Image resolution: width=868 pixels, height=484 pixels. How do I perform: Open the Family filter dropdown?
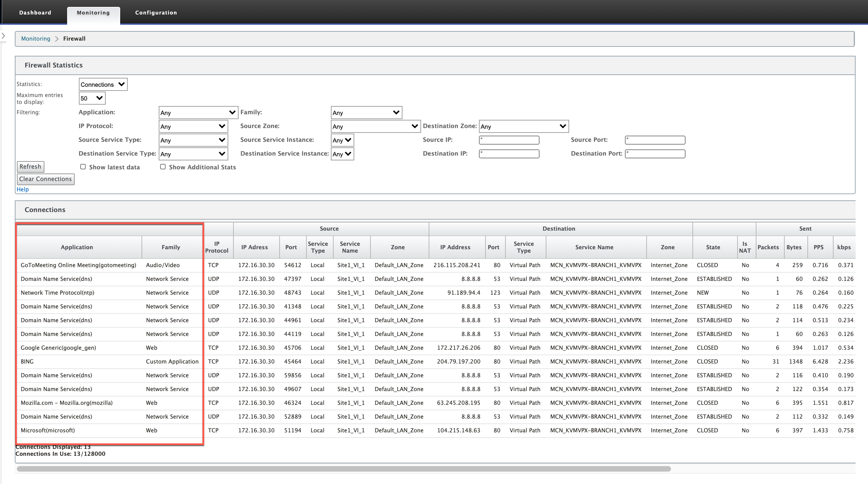[366, 113]
